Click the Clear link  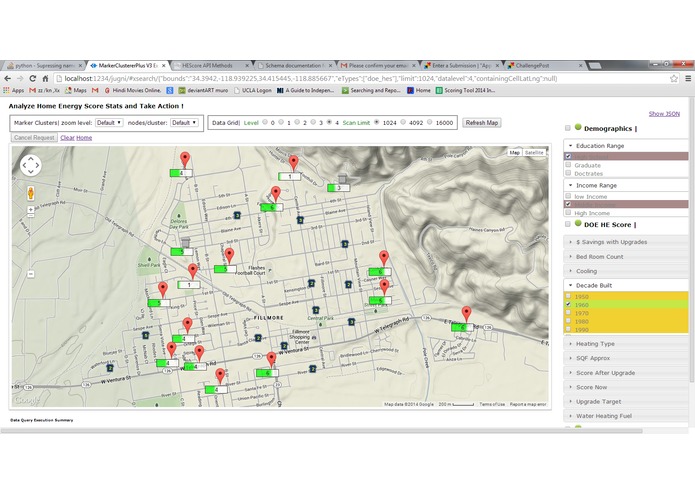[x=67, y=138]
